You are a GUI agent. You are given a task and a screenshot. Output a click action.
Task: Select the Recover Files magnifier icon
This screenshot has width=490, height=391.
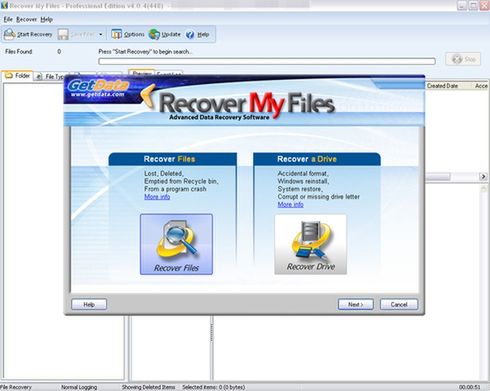(176, 244)
